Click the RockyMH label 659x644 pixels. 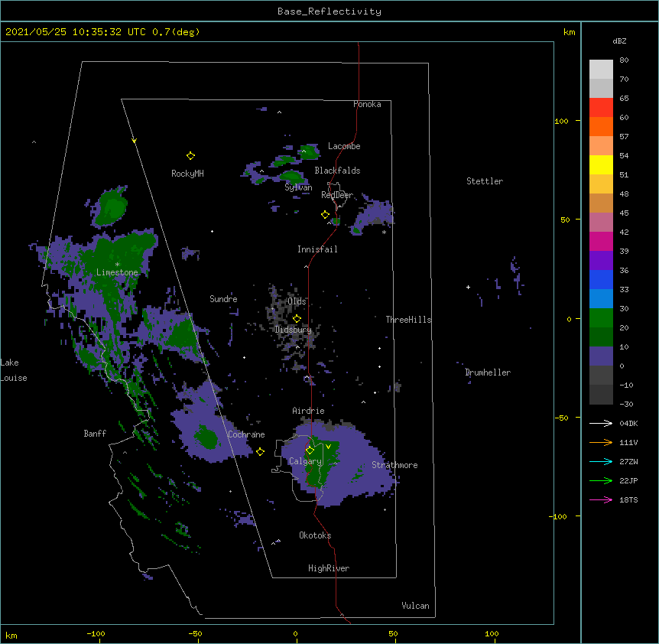pyautogui.click(x=187, y=174)
